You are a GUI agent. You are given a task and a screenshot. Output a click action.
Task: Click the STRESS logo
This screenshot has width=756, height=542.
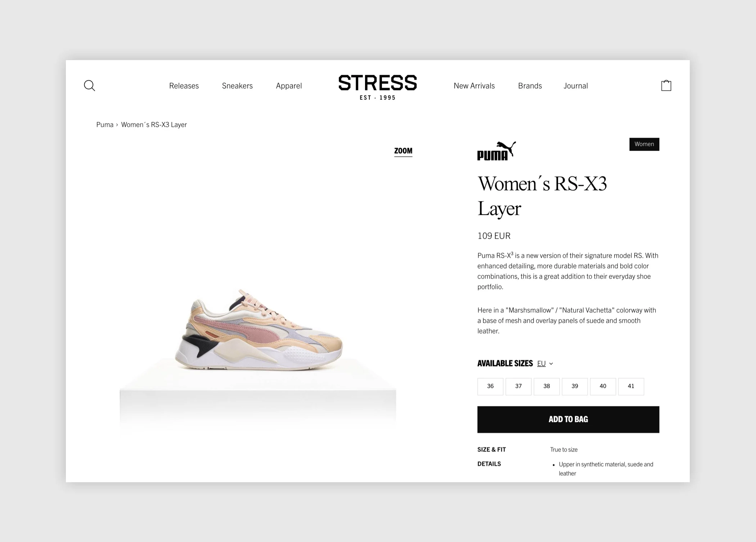[378, 88]
